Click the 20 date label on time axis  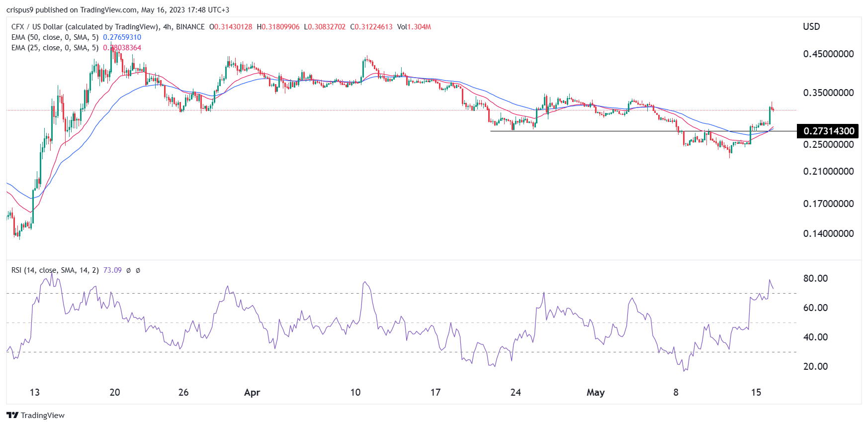(x=115, y=392)
